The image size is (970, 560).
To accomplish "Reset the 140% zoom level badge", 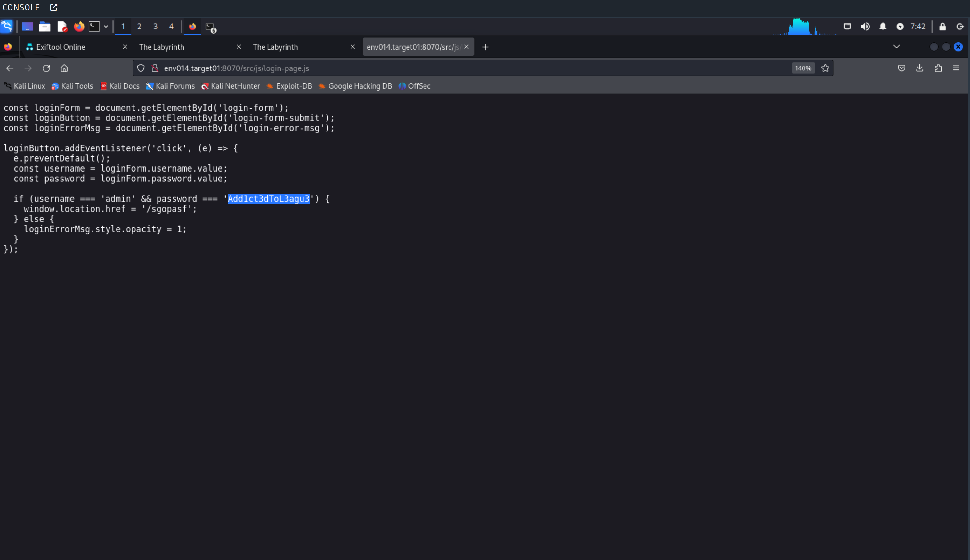I will [x=803, y=68].
